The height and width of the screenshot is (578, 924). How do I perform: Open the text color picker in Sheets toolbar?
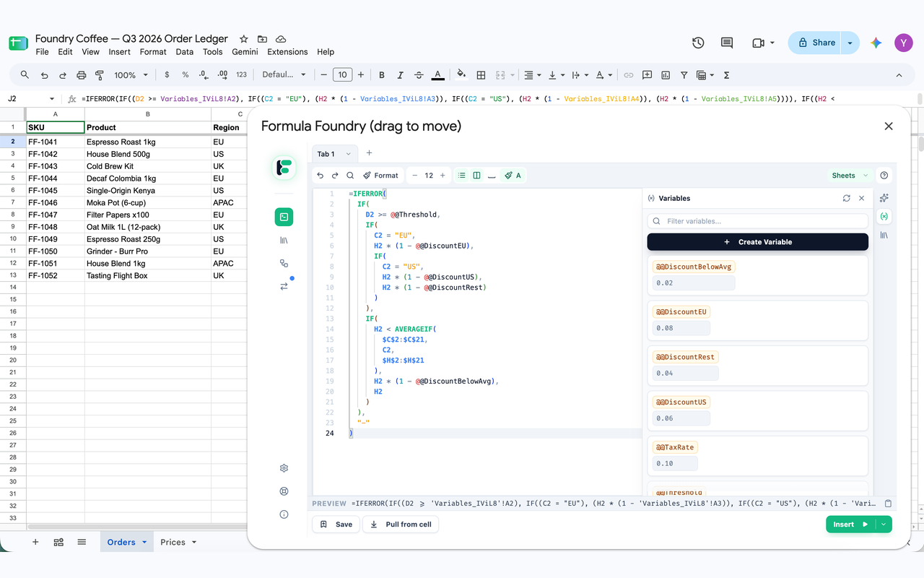coord(437,74)
